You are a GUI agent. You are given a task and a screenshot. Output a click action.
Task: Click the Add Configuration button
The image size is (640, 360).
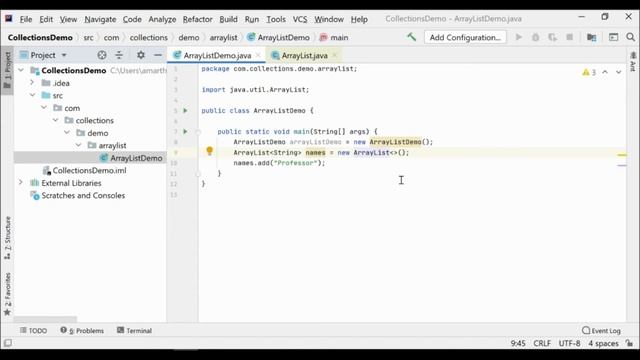point(465,37)
